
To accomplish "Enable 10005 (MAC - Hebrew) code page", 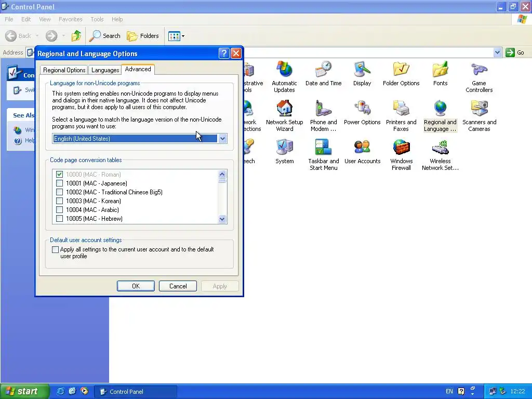I will pyautogui.click(x=59, y=219).
